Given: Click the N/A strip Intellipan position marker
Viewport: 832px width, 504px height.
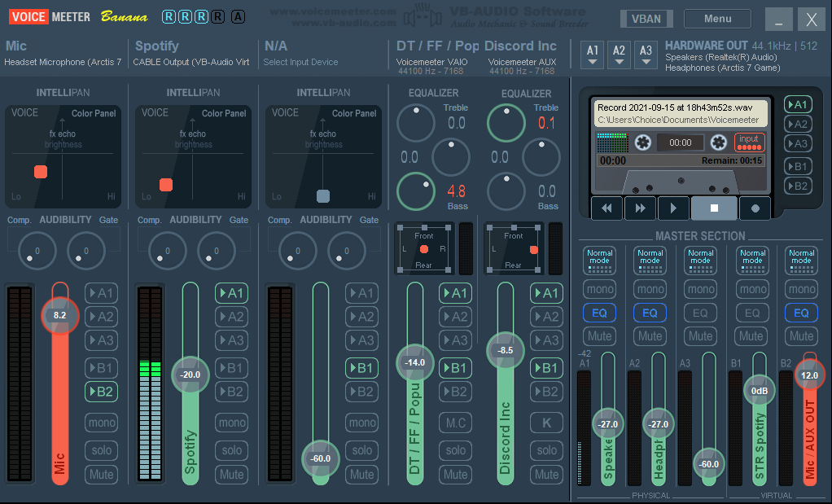Looking at the screenshot, I should (x=323, y=195).
